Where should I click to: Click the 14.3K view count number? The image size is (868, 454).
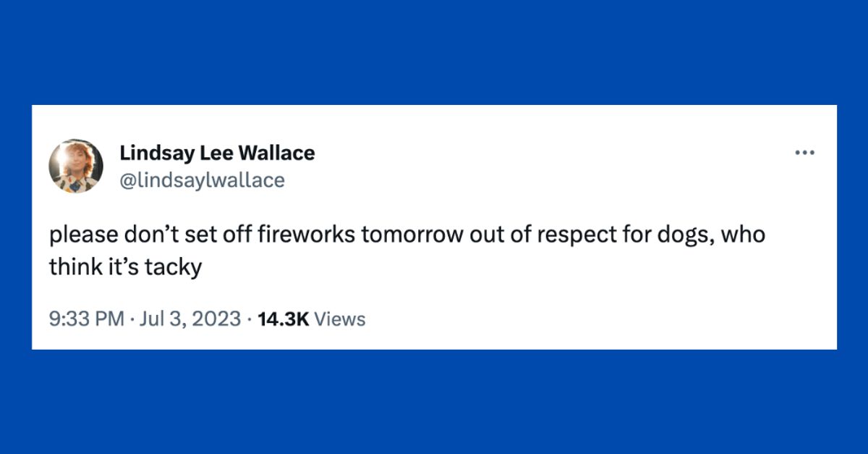pyautogui.click(x=281, y=319)
